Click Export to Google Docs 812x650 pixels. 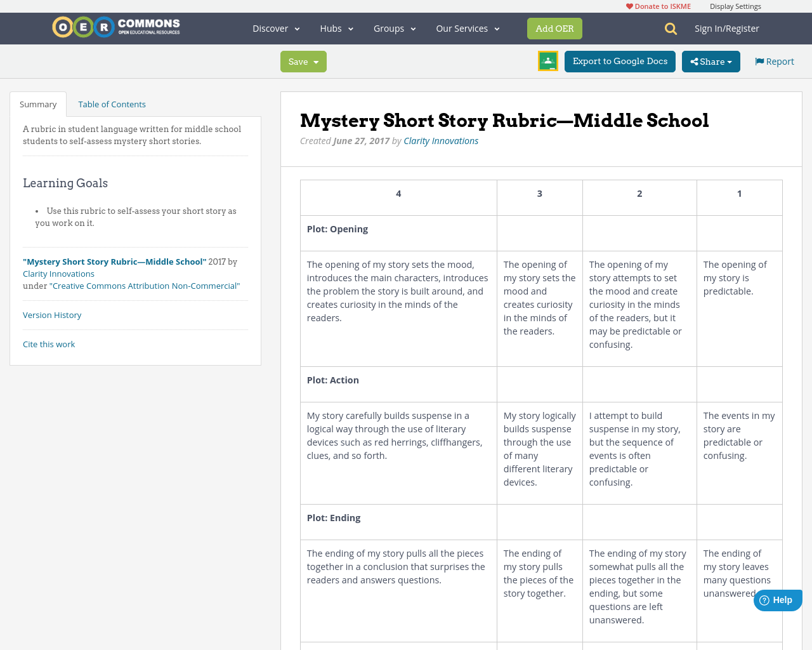pos(620,61)
